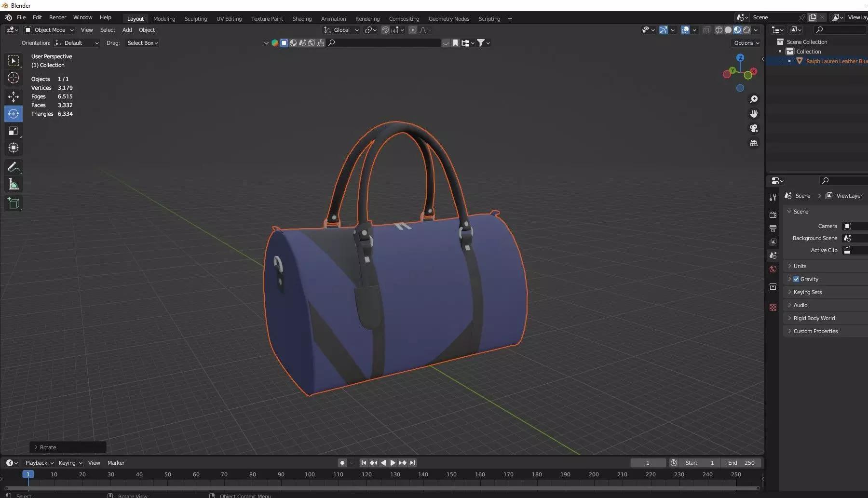The height and width of the screenshot is (498, 868).
Task: Click the Pan view hand icon
Action: point(754,114)
